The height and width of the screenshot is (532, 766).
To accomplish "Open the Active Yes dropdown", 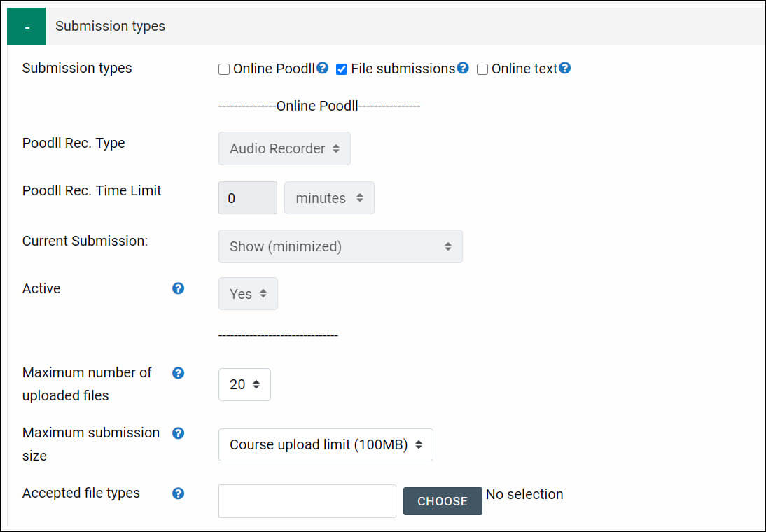I will 248,294.
